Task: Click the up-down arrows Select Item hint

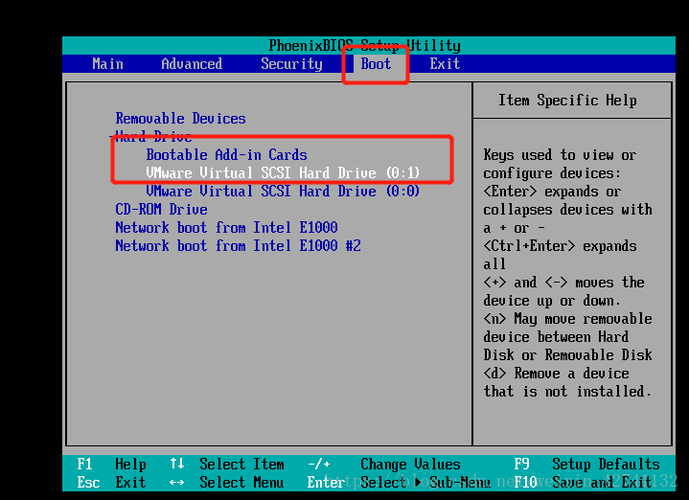Action: pyautogui.click(x=227, y=464)
